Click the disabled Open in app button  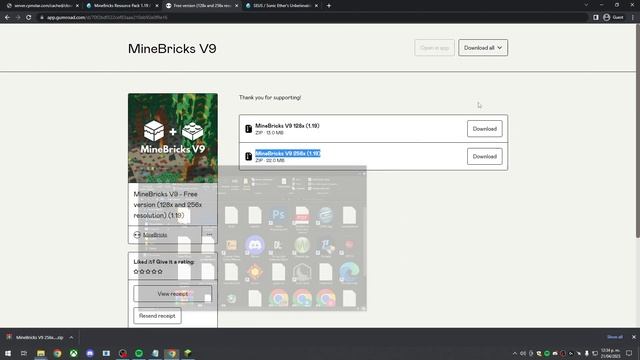(x=434, y=48)
